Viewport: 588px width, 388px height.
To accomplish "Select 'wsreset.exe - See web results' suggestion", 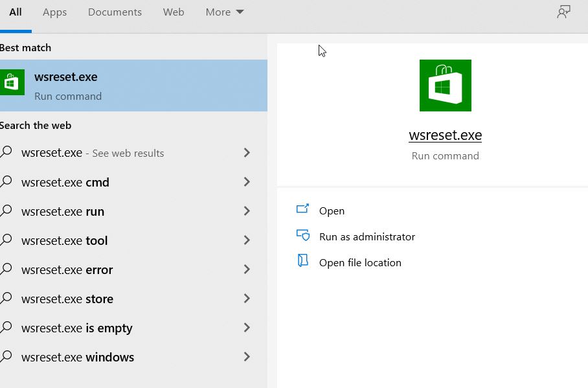I will tap(133, 153).
